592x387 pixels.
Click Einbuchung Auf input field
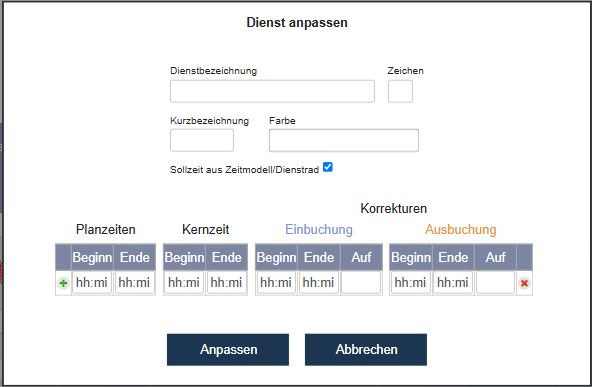pos(361,282)
